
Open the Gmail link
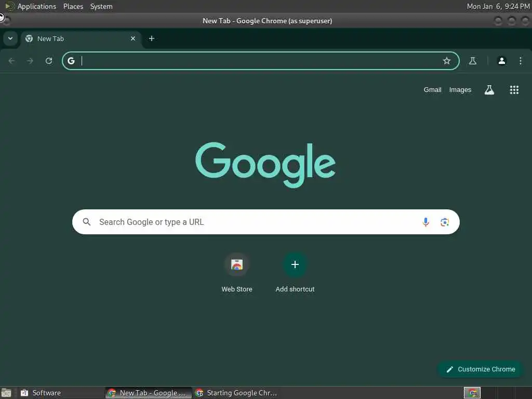click(x=432, y=90)
